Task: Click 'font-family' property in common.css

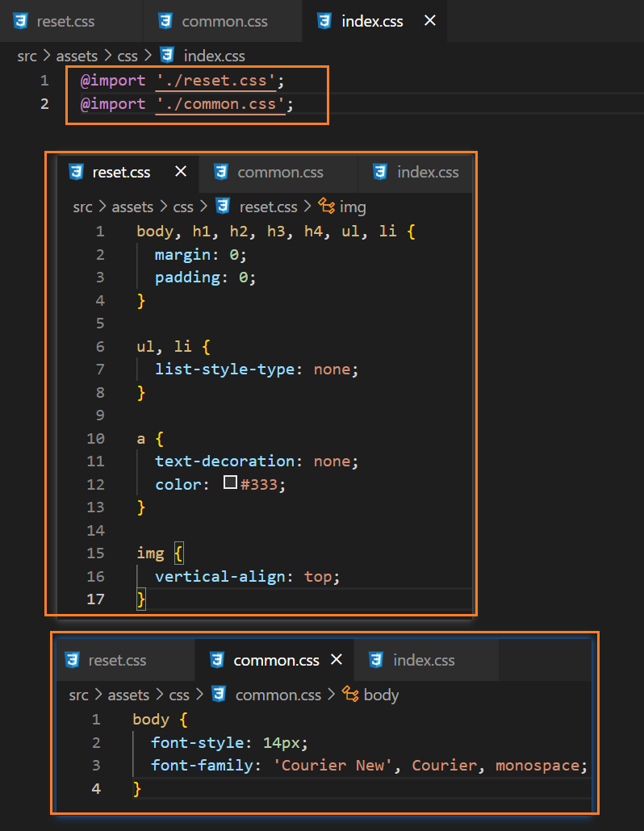Action: coord(202,766)
